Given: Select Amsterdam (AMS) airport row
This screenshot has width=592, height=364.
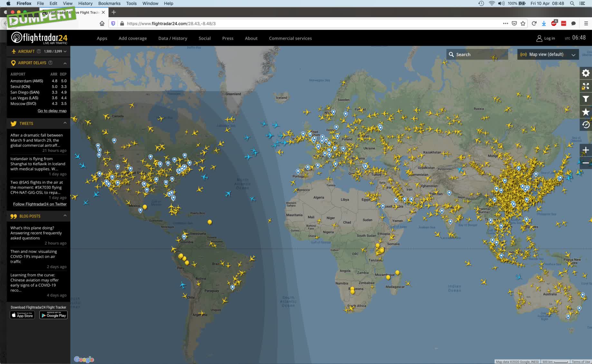Looking at the screenshot, I should coord(38,81).
